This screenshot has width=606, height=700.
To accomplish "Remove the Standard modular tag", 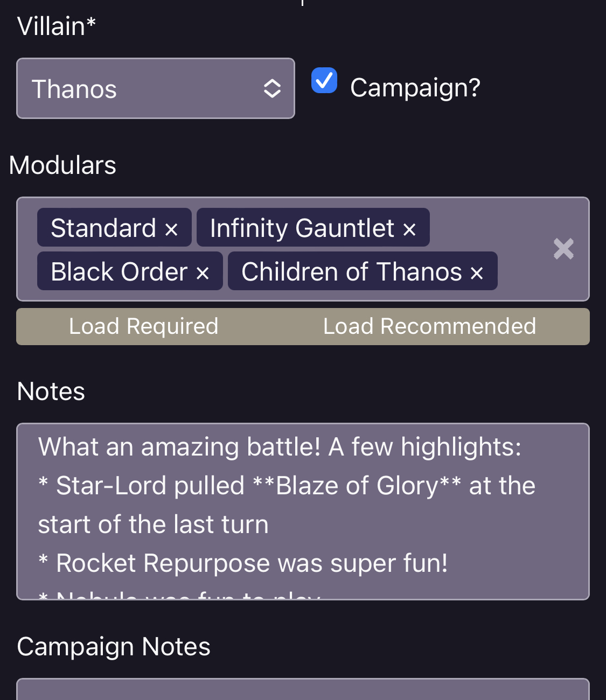I will 172,228.
